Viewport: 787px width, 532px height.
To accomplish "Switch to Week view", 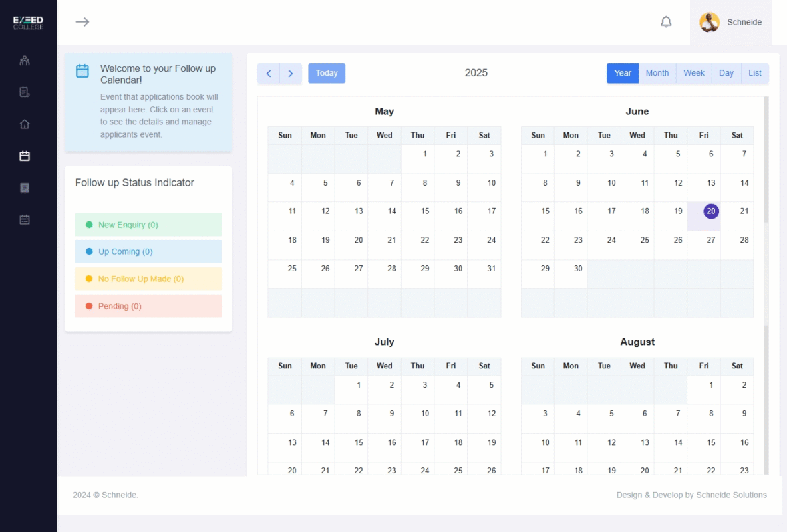I will pyautogui.click(x=694, y=73).
